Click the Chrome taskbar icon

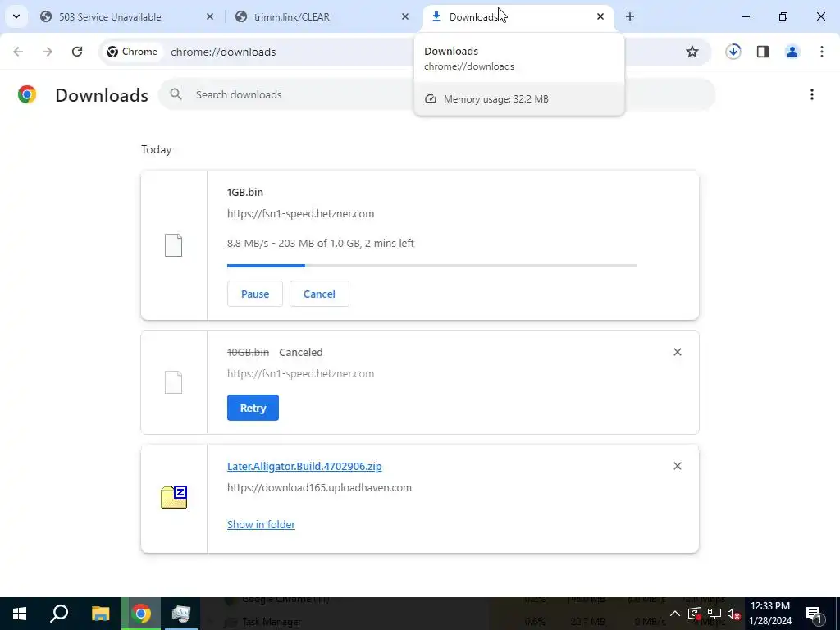point(141,614)
